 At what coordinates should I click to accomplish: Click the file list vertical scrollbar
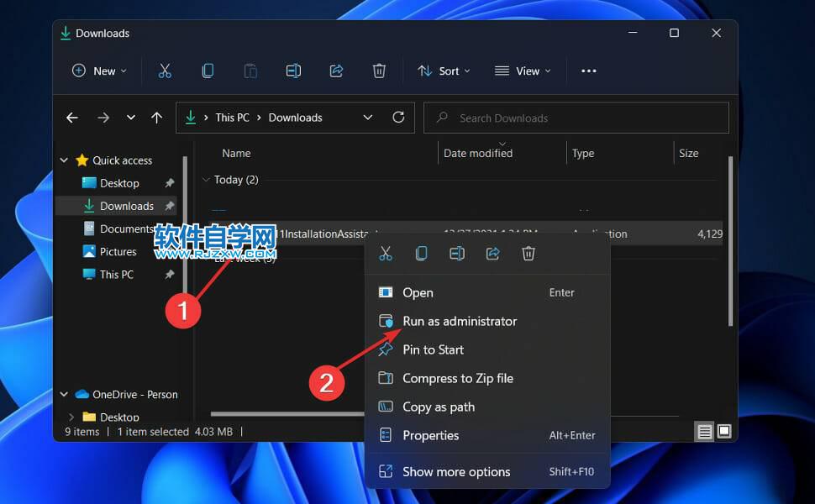coord(730,242)
